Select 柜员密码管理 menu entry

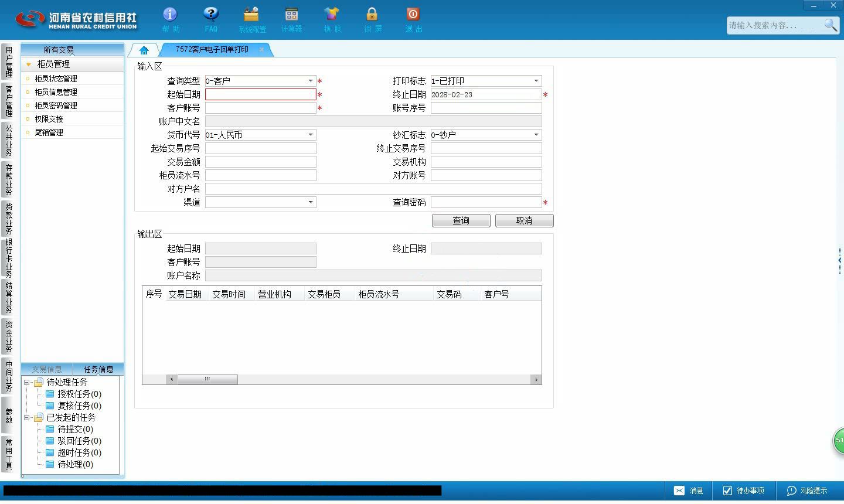[56, 105]
